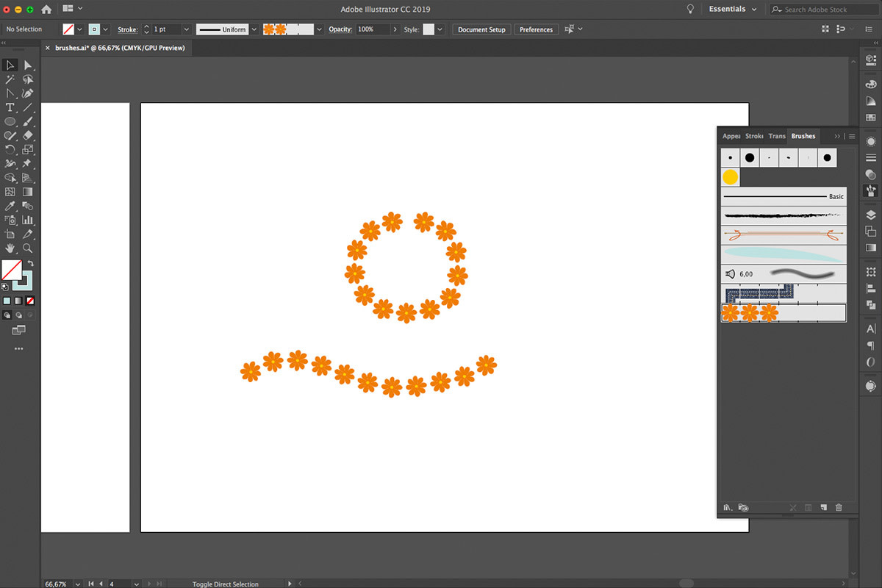
Task: Activate the Zoom tool
Action: tap(28, 248)
